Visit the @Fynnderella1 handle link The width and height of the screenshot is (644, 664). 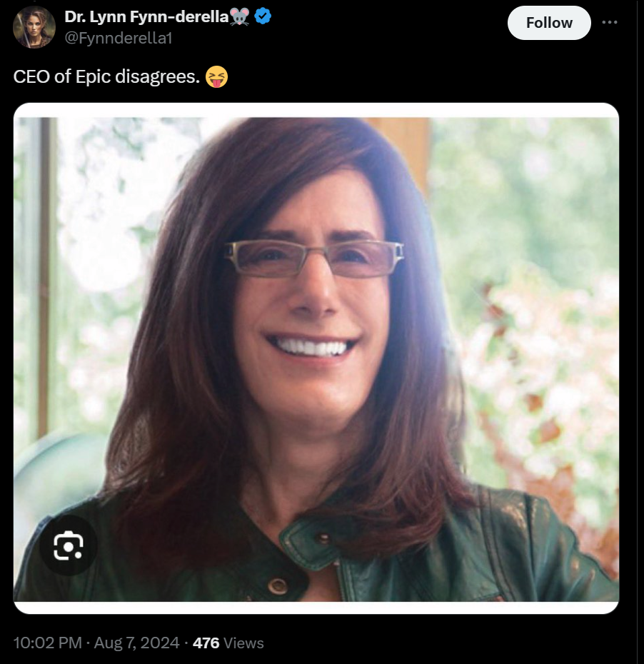pos(118,38)
